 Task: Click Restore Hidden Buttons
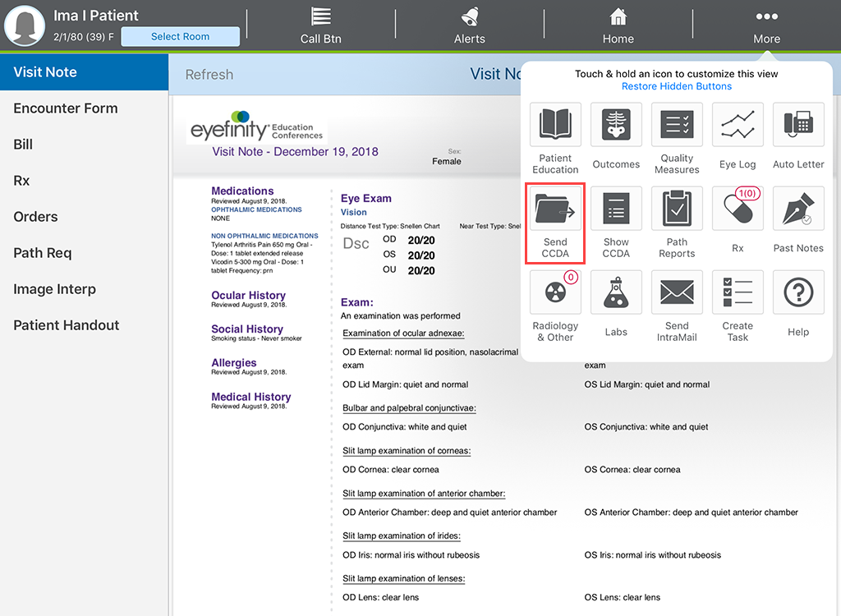(676, 85)
